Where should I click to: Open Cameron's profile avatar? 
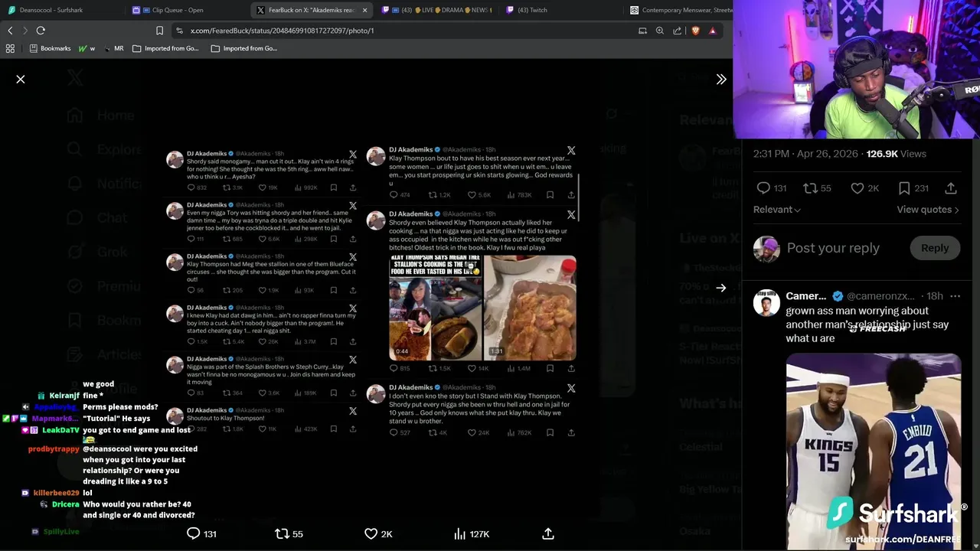click(x=766, y=303)
